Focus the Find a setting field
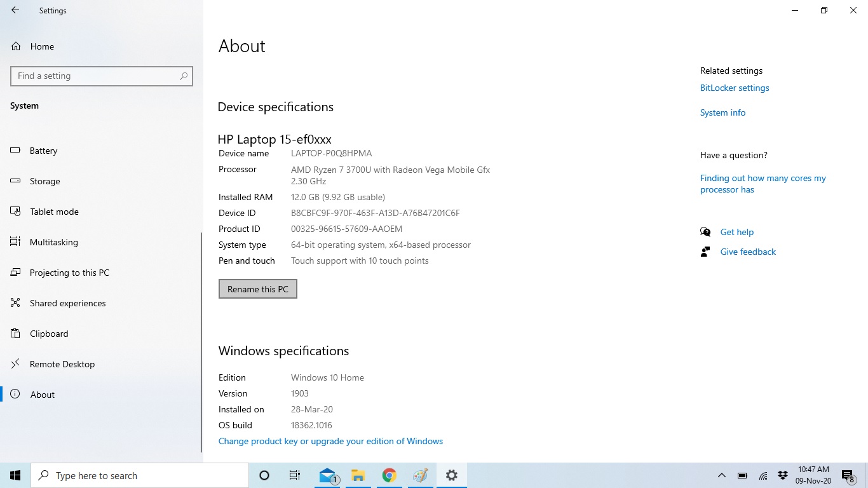868x488 pixels. (102, 76)
